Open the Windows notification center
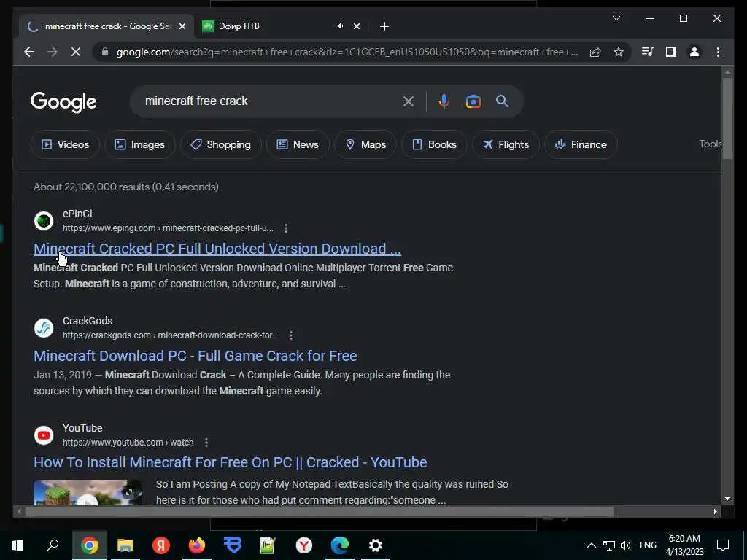Viewport: 747px width, 560px height. 723,545
